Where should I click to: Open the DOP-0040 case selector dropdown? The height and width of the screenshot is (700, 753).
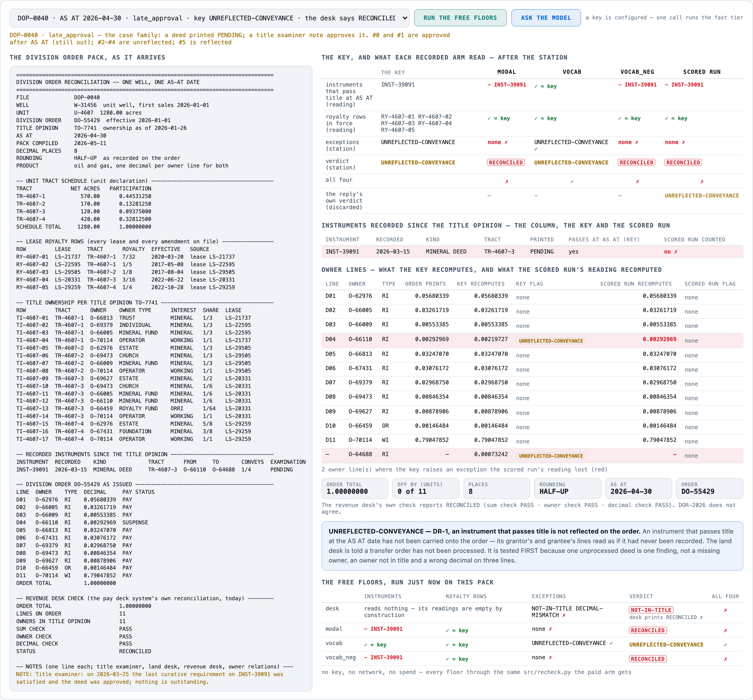pos(209,18)
